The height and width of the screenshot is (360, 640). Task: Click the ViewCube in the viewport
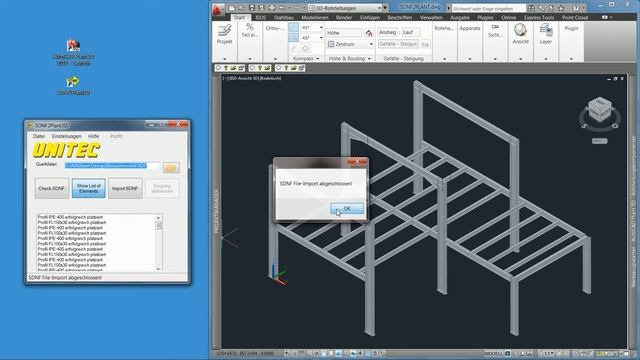point(600,109)
